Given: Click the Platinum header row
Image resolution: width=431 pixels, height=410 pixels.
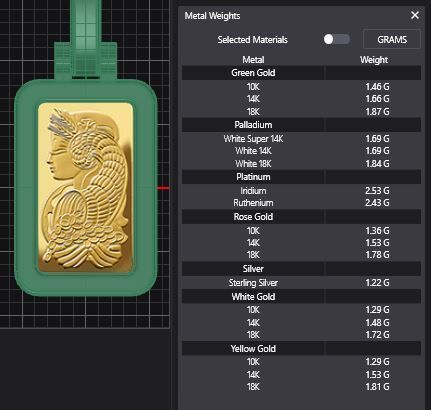Looking at the screenshot, I should point(301,177).
